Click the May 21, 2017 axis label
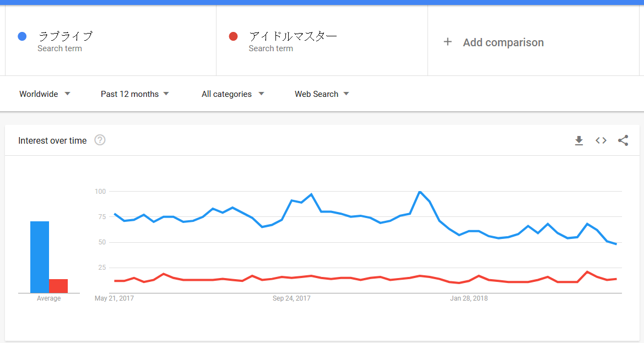644x343 pixels. 114,298
